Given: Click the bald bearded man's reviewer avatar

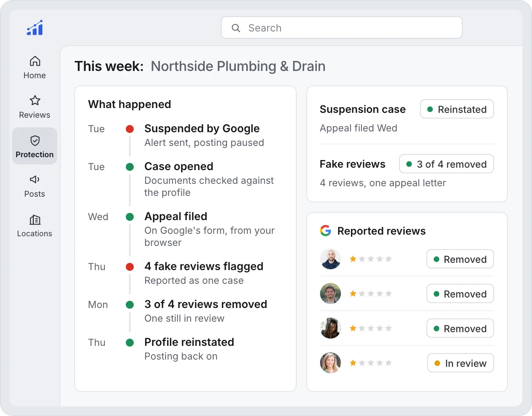Looking at the screenshot, I should [x=330, y=259].
